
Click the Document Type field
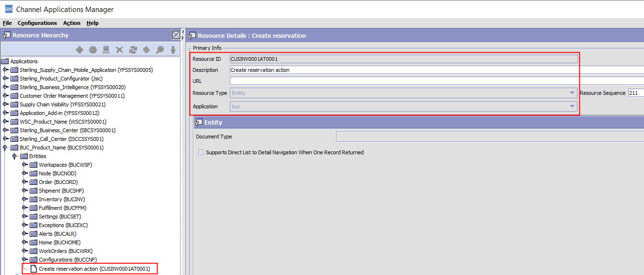[490, 137]
